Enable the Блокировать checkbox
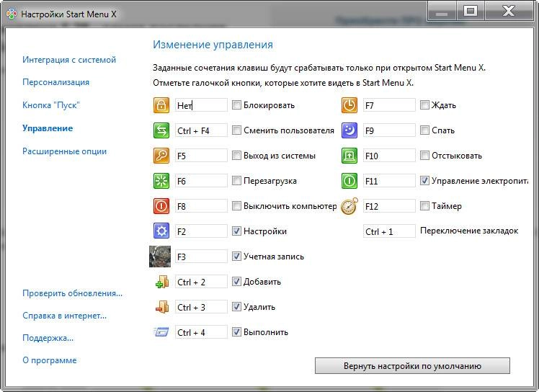Viewport: 539px width, 392px height. [236, 105]
